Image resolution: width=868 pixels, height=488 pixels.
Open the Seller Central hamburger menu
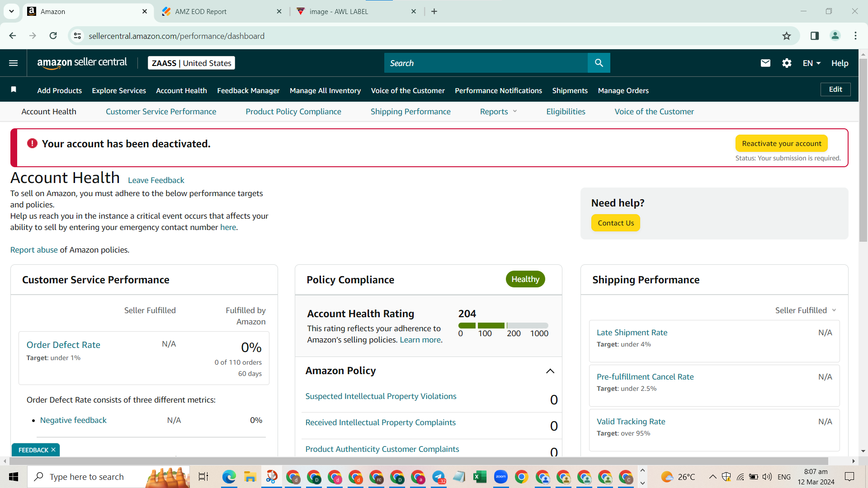(14, 63)
